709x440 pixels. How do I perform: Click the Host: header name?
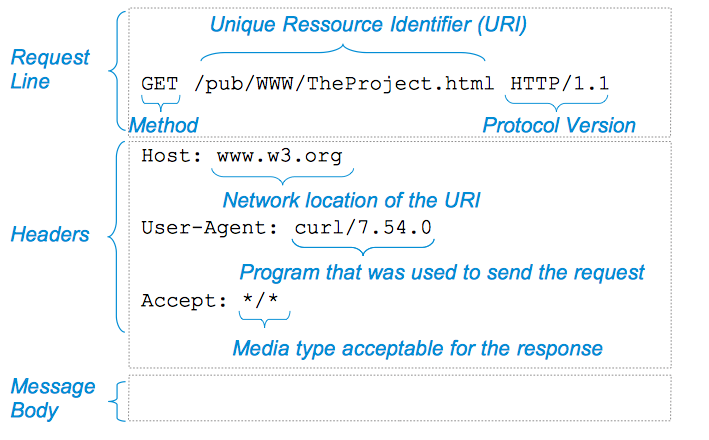(x=171, y=156)
